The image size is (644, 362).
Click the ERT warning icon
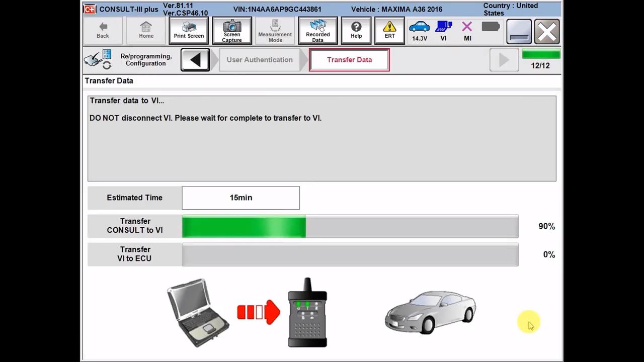[389, 31]
